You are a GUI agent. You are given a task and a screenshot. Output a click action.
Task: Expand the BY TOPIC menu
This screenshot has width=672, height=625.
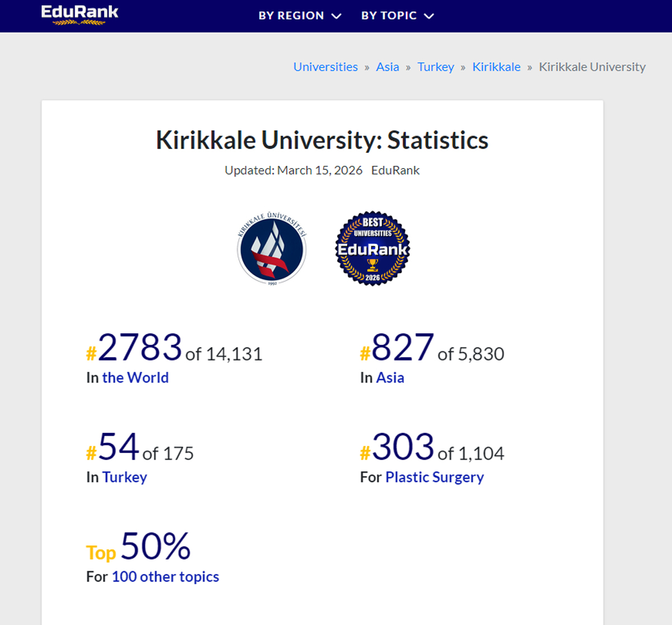(397, 16)
